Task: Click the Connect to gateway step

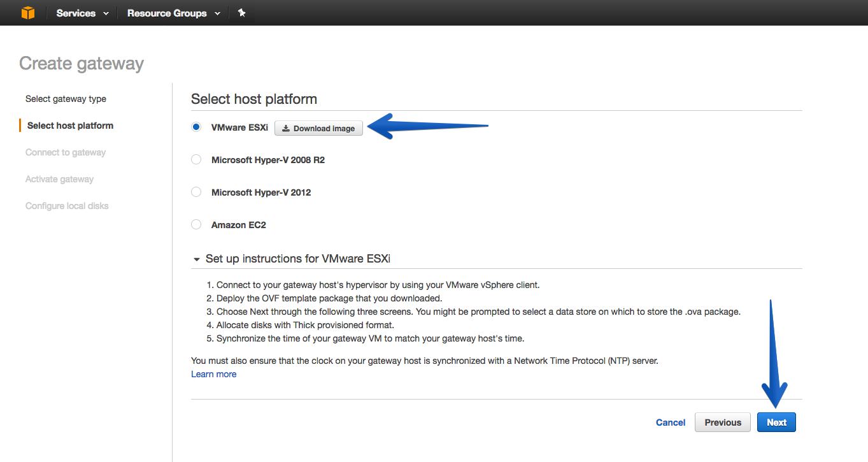Action: pos(66,152)
